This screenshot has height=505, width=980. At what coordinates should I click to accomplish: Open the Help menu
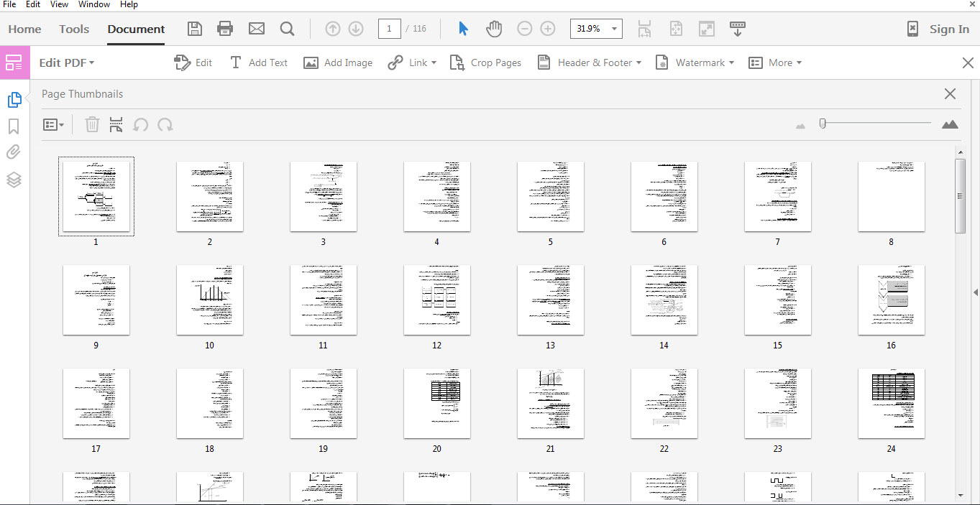[x=129, y=4]
